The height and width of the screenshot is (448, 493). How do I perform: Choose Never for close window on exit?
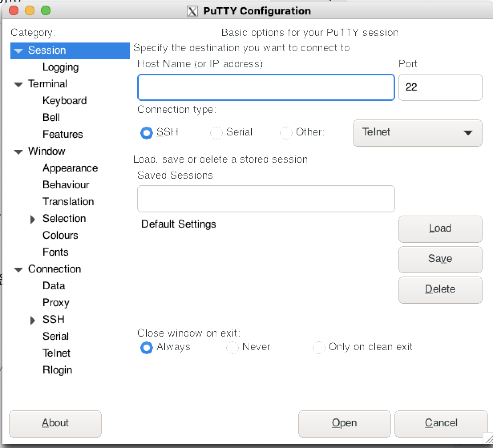click(232, 347)
